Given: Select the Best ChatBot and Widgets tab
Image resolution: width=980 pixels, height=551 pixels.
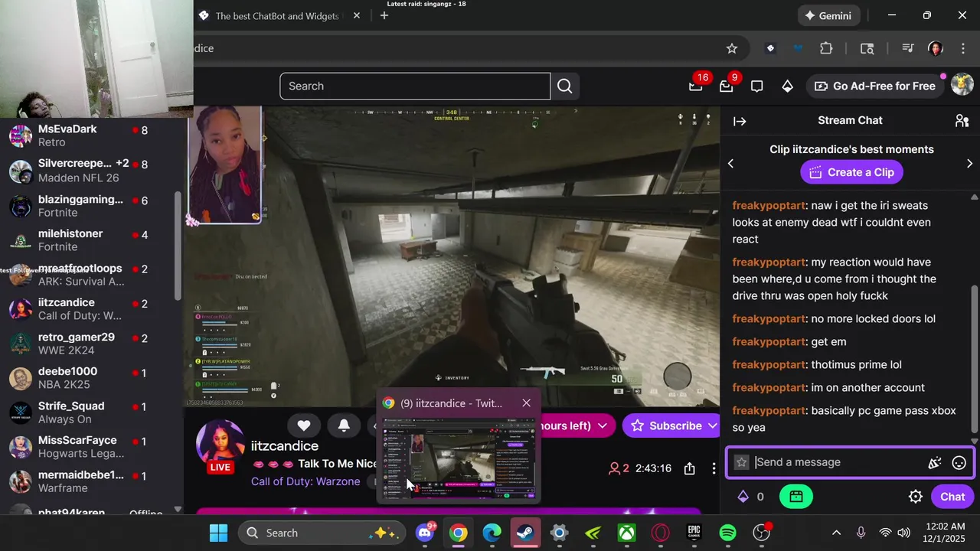Looking at the screenshot, I should pos(277,16).
